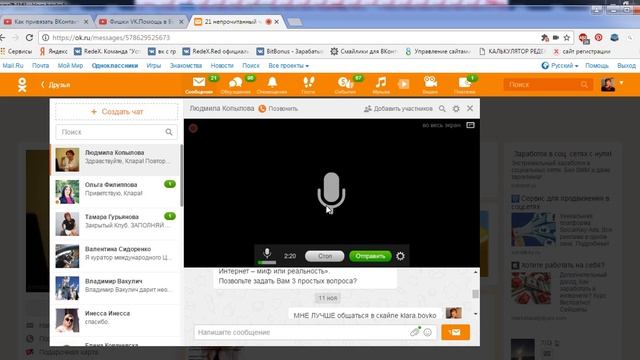Screen dimensions: 640x360
Task: Click scroll down arrow in message area
Action: (476, 314)
